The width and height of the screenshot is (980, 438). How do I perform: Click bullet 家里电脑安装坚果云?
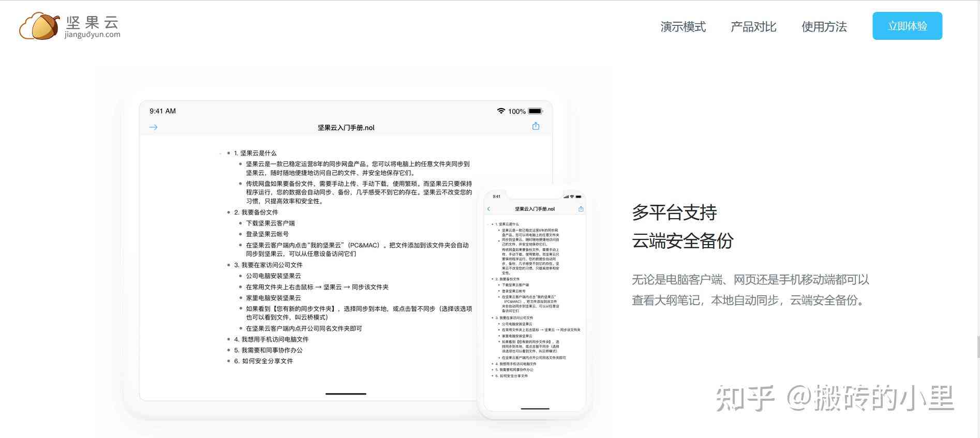coord(273,298)
